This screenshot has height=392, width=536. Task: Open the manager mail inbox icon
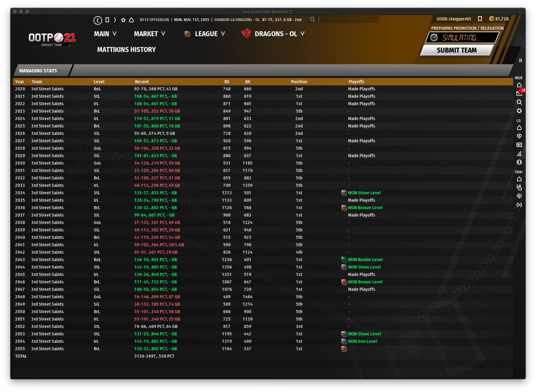(519, 94)
